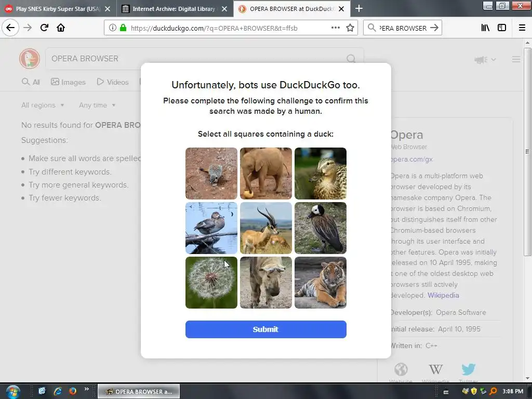
Task: Open the Library bookshelf icon
Action: point(486,28)
